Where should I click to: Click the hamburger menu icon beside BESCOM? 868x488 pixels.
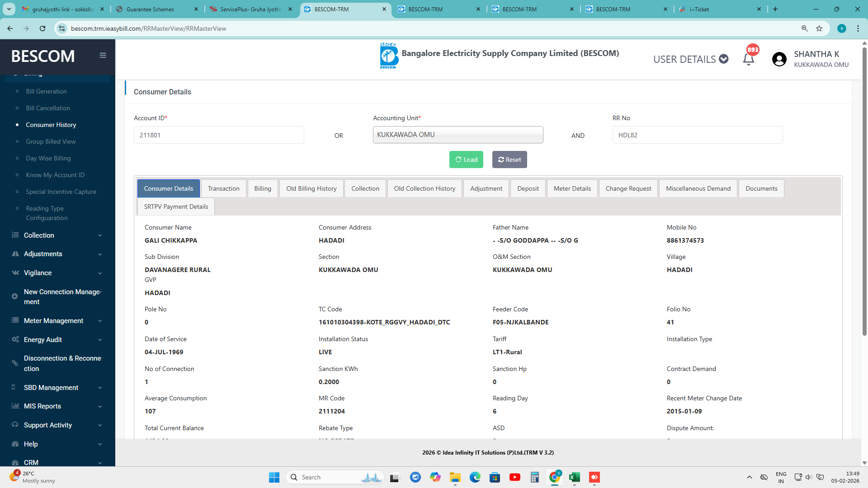[x=103, y=55]
